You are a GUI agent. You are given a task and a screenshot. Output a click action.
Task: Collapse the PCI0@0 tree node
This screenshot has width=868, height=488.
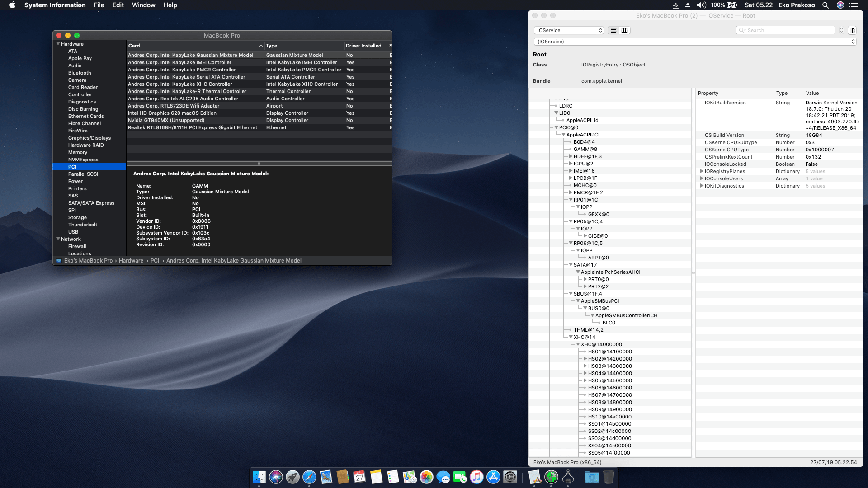pos(556,127)
